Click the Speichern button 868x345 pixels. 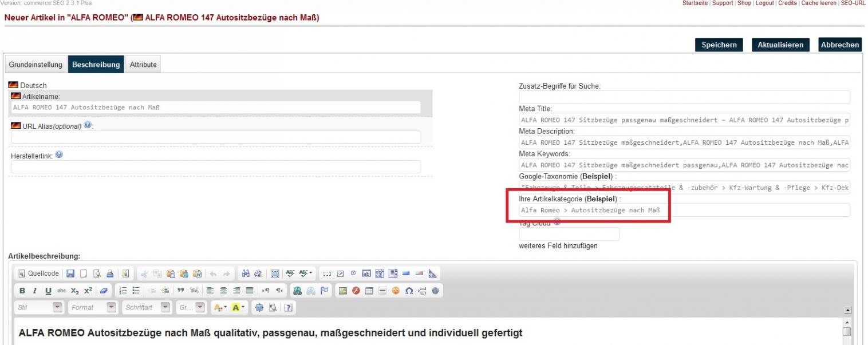click(x=719, y=45)
